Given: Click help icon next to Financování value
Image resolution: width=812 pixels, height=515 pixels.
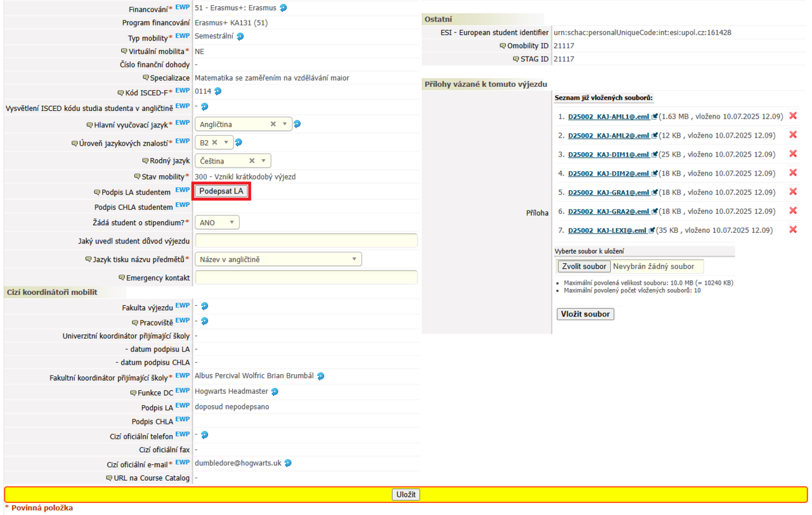Looking at the screenshot, I should [x=284, y=8].
